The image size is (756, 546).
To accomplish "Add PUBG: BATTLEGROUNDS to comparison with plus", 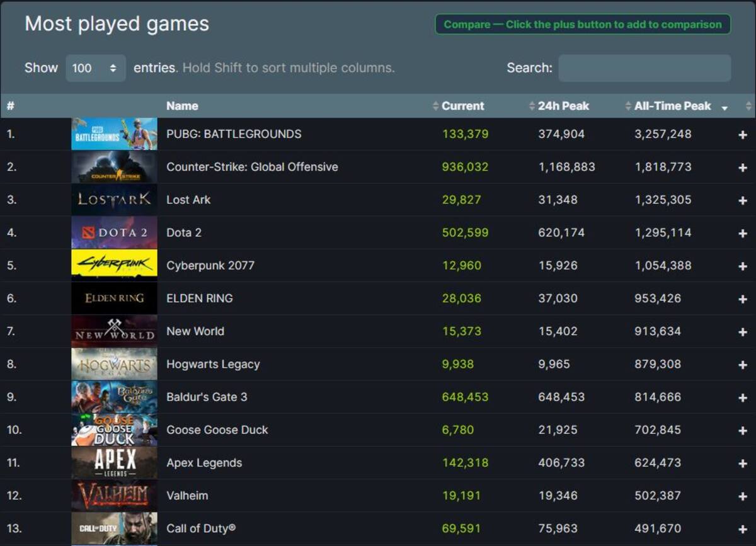I will click(x=743, y=134).
